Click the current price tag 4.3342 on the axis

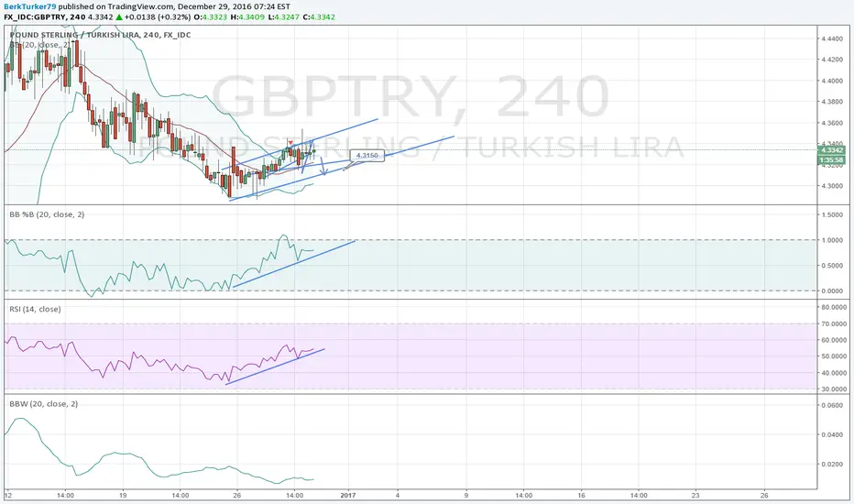pos(832,150)
